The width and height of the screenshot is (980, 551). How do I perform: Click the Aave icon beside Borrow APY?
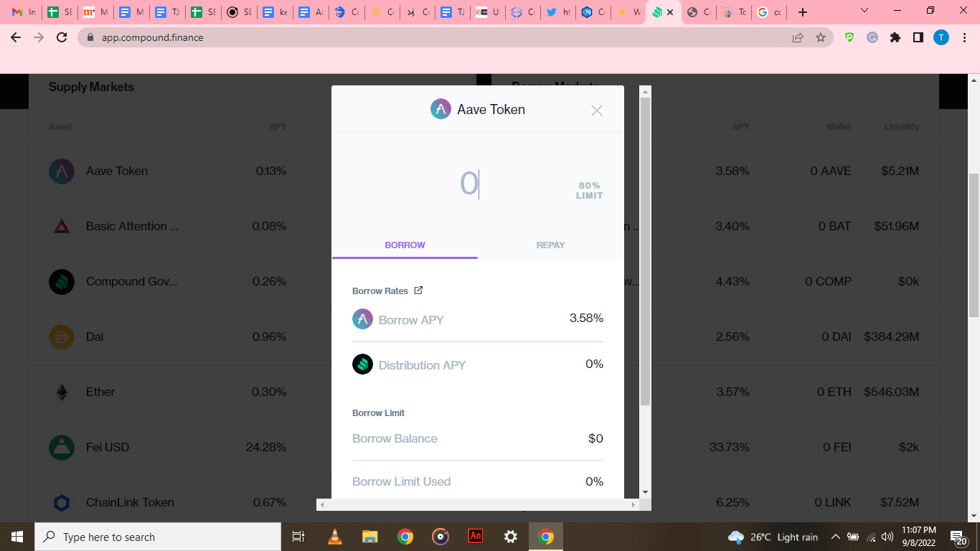pos(362,319)
